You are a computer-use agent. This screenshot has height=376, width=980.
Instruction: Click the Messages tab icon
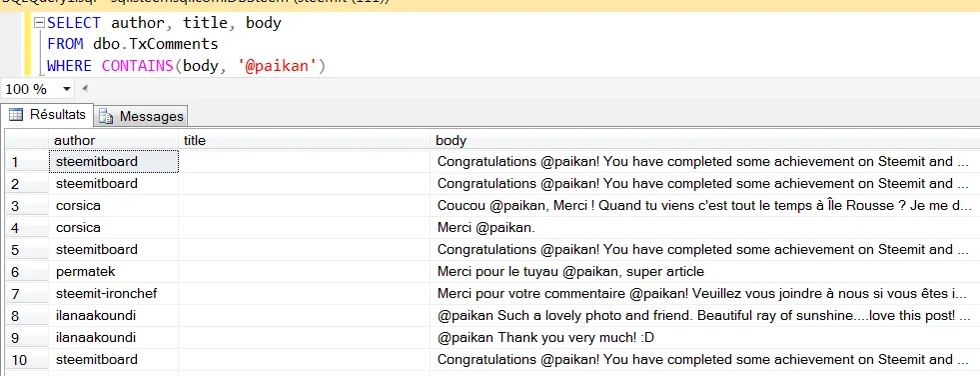[106, 116]
